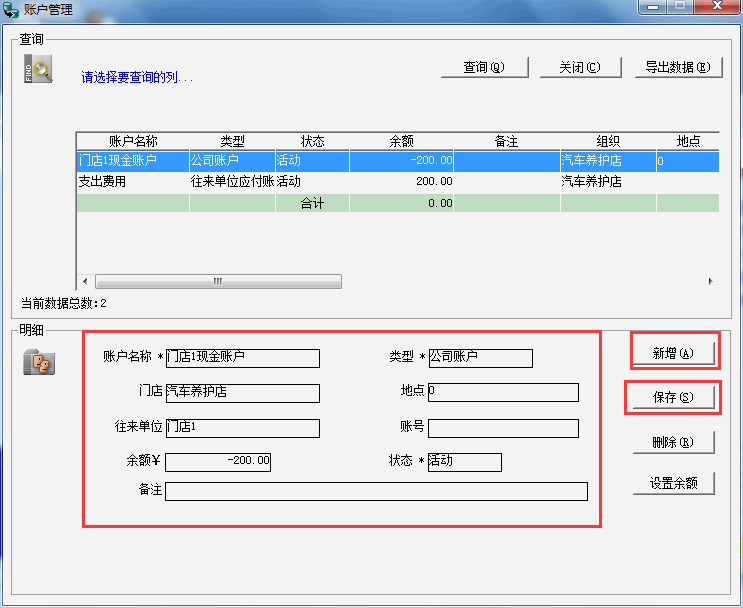The image size is (743, 608).
Task: Click the horizontal scrollbar right arrow
Action: [x=710, y=281]
